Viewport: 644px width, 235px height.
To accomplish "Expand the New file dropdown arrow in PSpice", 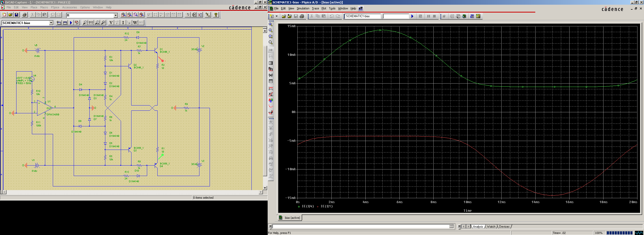I will coord(277,16).
